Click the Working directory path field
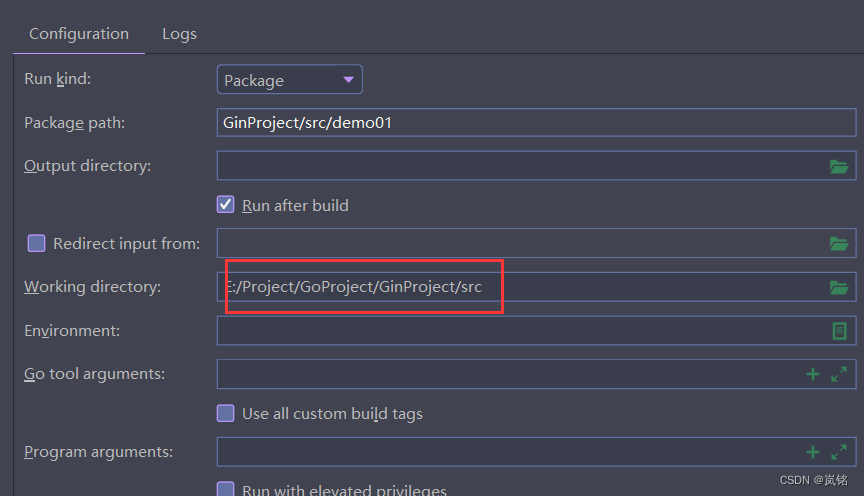The image size is (864, 496). pos(537,287)
